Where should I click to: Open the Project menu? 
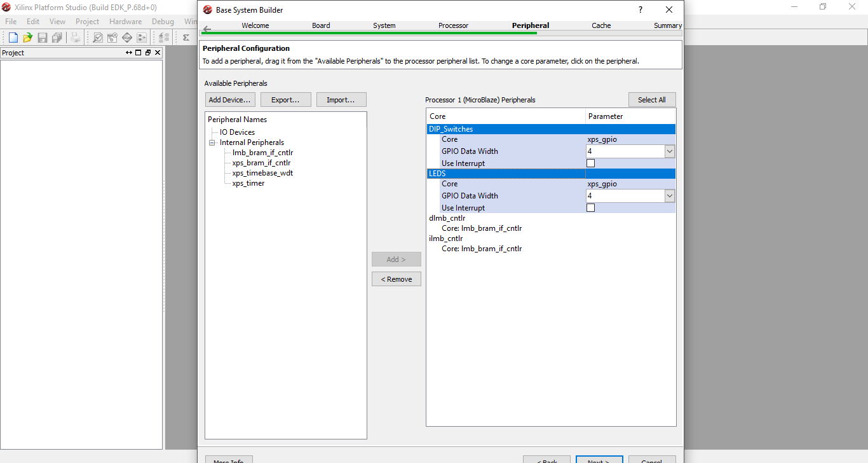(x=87, y=21)
